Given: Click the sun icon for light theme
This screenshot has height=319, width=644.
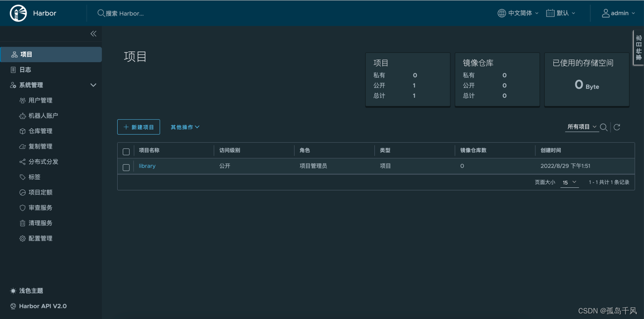Looking at the screenshot, I should 13,291.
